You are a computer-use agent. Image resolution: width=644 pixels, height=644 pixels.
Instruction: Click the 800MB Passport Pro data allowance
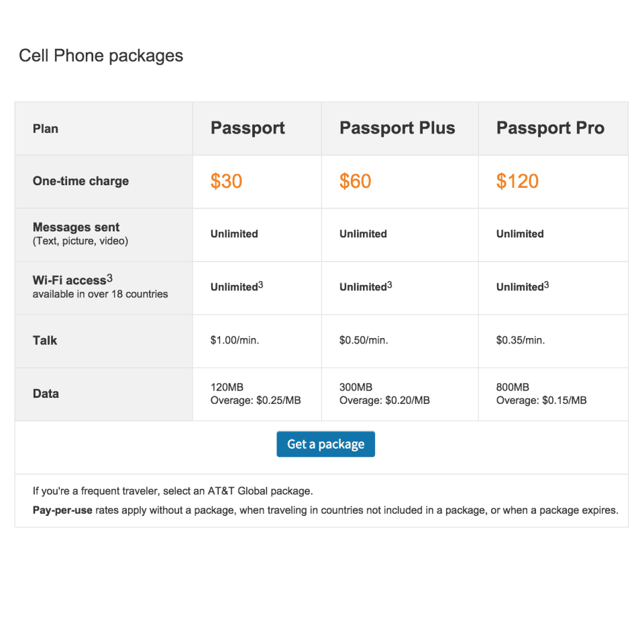pyautogui.click(x=513, y=387)
